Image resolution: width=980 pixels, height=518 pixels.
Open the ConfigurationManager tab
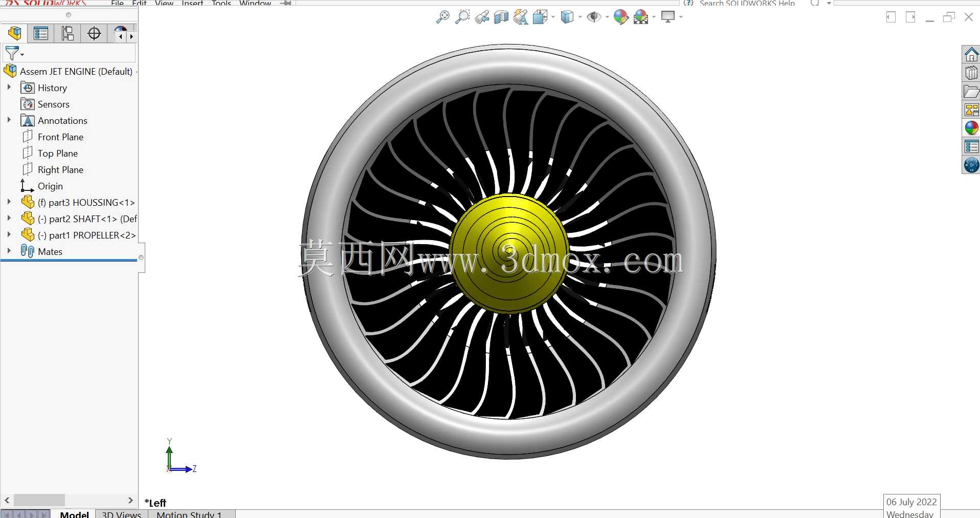click(68, 34)
